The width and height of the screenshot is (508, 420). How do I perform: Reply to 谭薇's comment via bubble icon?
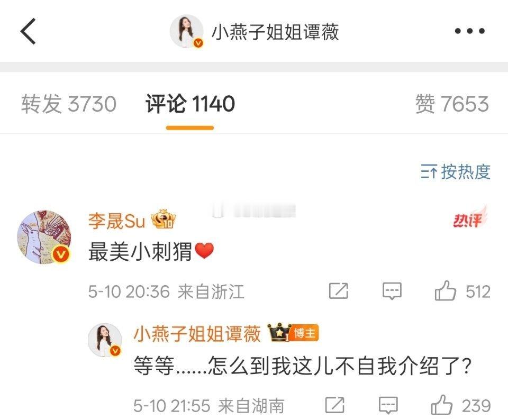pyautogui.click(x=388, y=405)
